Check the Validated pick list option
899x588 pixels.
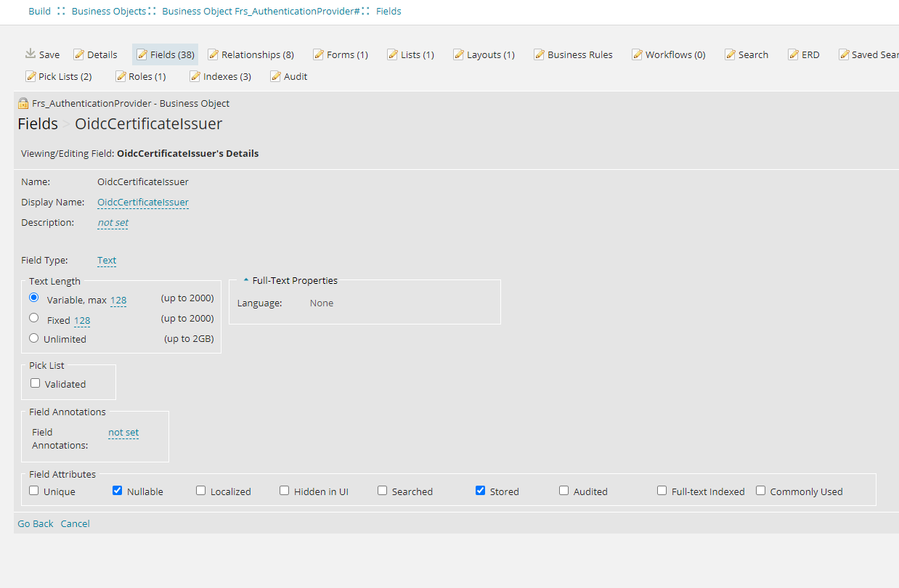pos(35,383)
